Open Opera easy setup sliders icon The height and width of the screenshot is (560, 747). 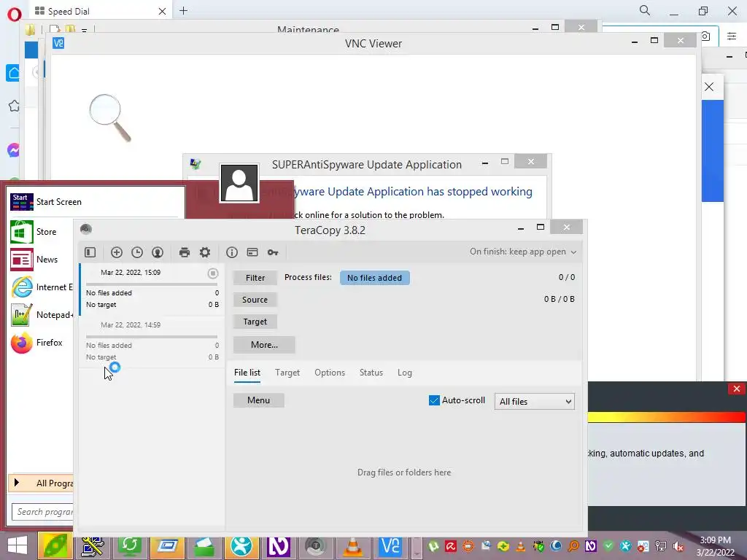(x=732, y=36)
